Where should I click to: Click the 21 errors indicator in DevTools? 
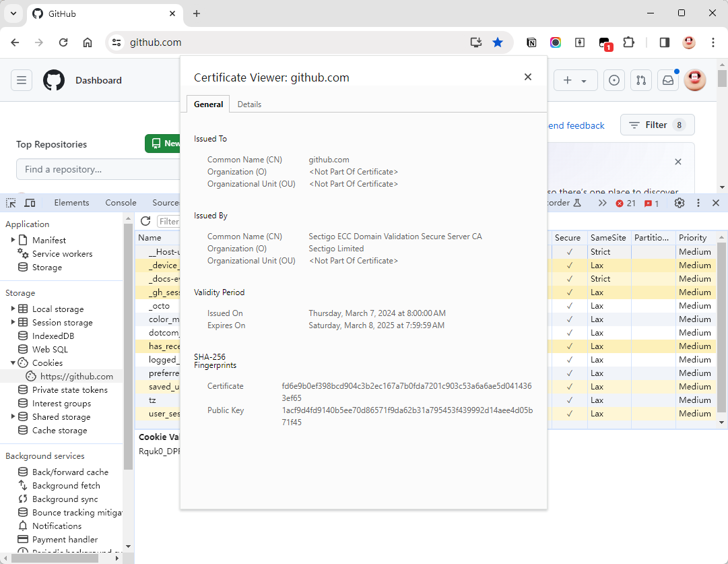[x=626, y=203]
